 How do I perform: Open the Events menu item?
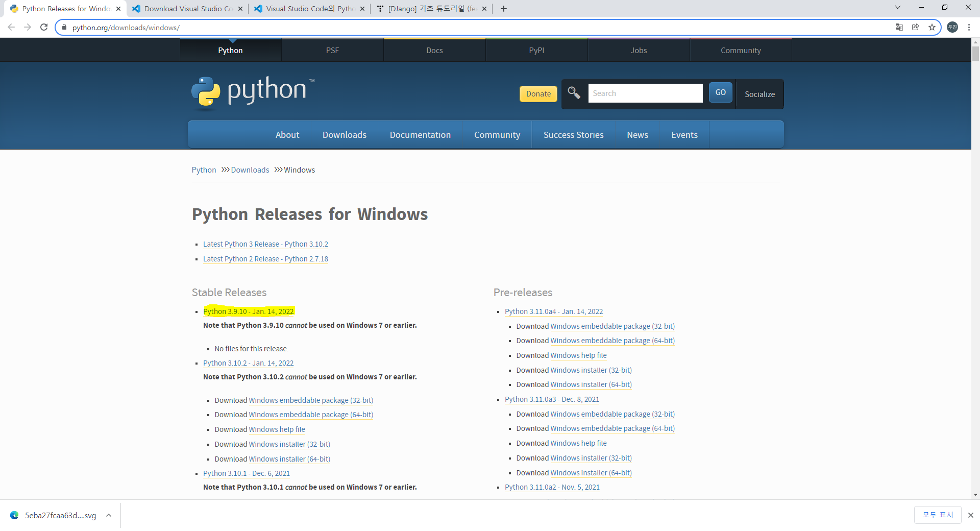click(684, 135)
